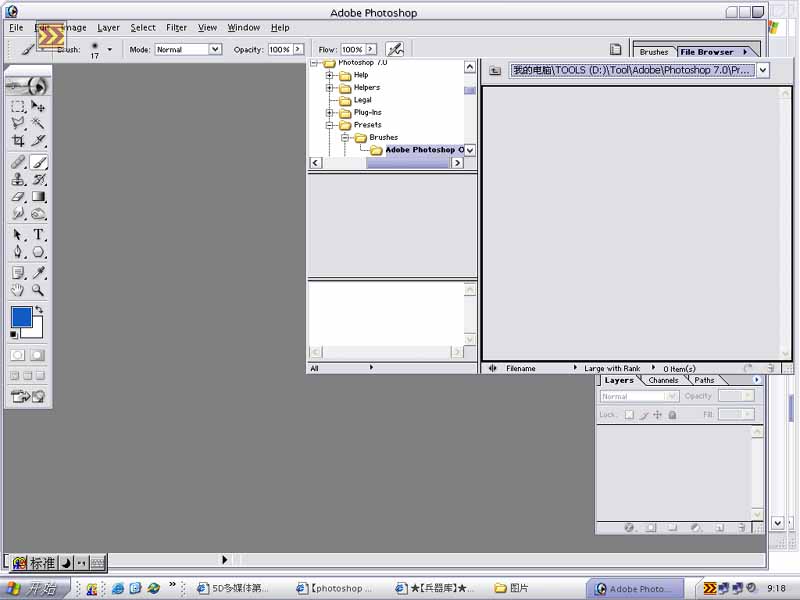Select the Brush tool in toolbox

pyautogui.click(x=38, y=162)
